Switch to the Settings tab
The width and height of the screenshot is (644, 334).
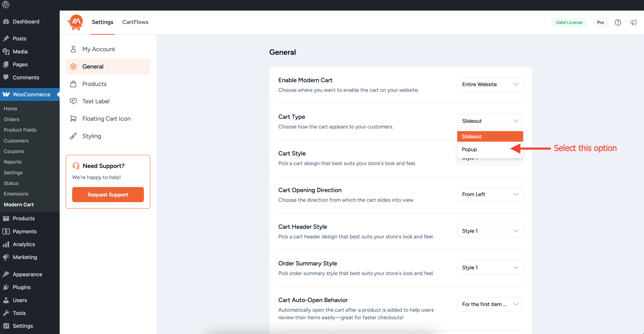pos(102,22)
